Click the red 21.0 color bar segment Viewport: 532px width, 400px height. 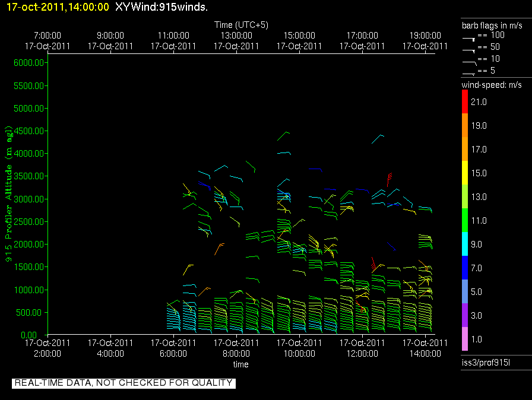coord(465,101)
